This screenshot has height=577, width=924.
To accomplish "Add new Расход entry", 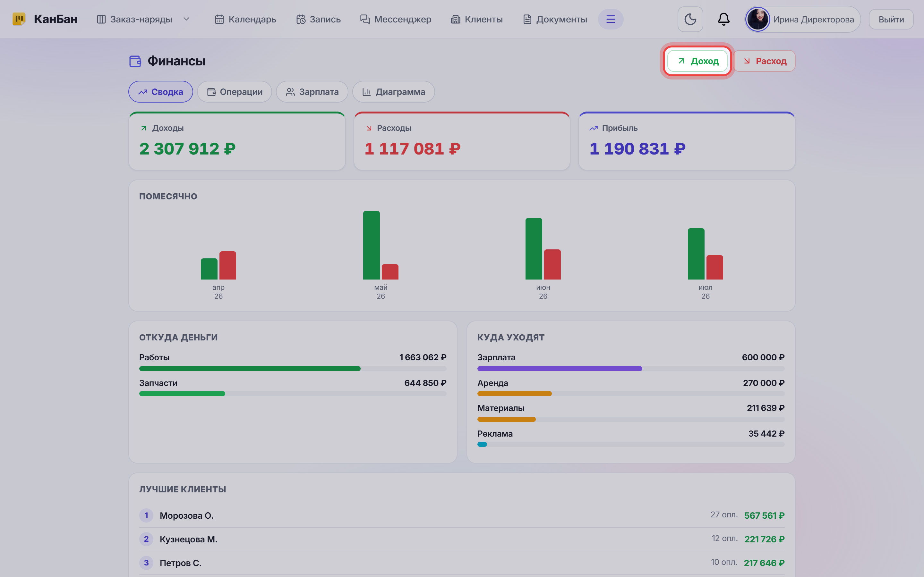I will coord(765,61).
